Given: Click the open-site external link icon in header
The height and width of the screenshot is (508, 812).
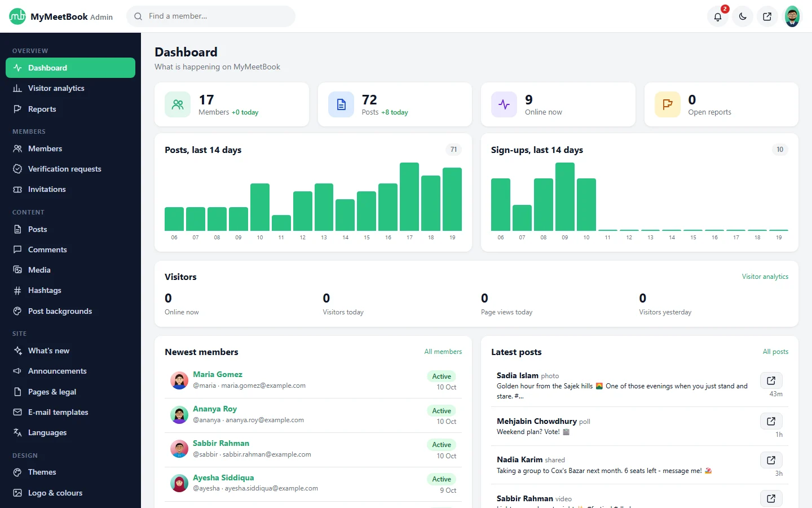Looking at the screenshot, I should pos(767,16).
